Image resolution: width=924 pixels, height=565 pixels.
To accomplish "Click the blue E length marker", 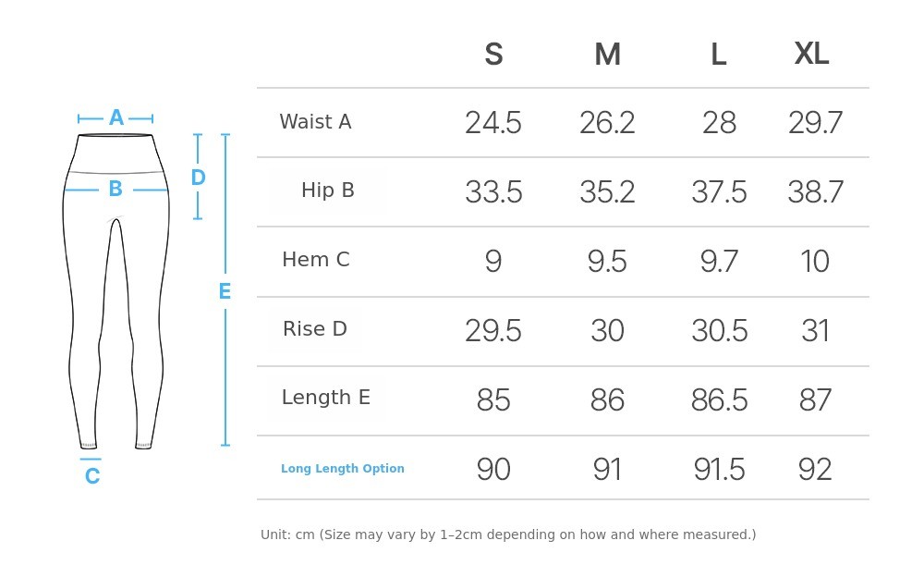I will pyautogui.click(x=225, y=291).
